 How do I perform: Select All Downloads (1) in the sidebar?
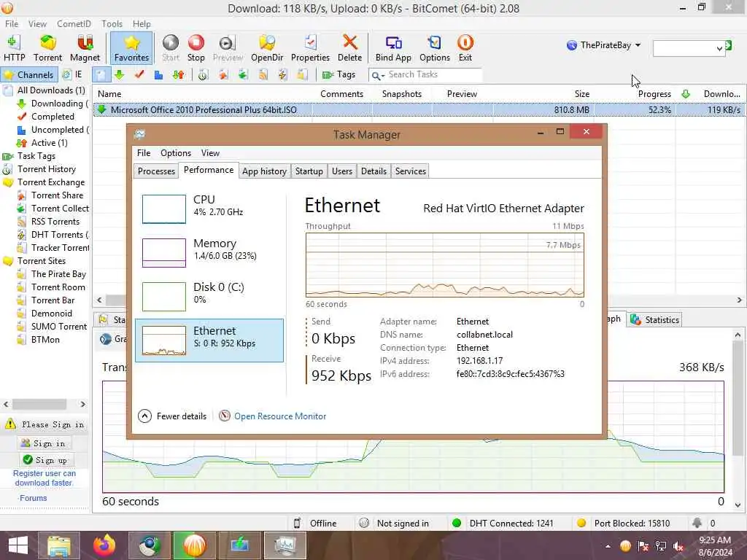coord(51,90)
